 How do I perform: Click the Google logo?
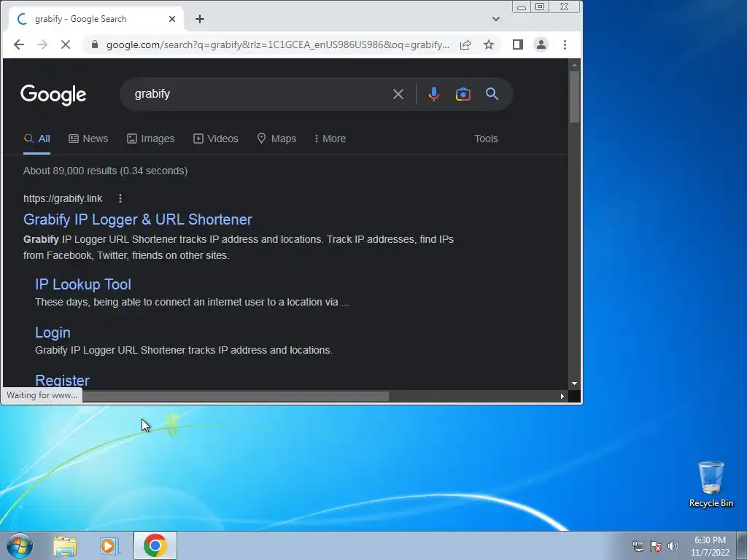[53, 95]
